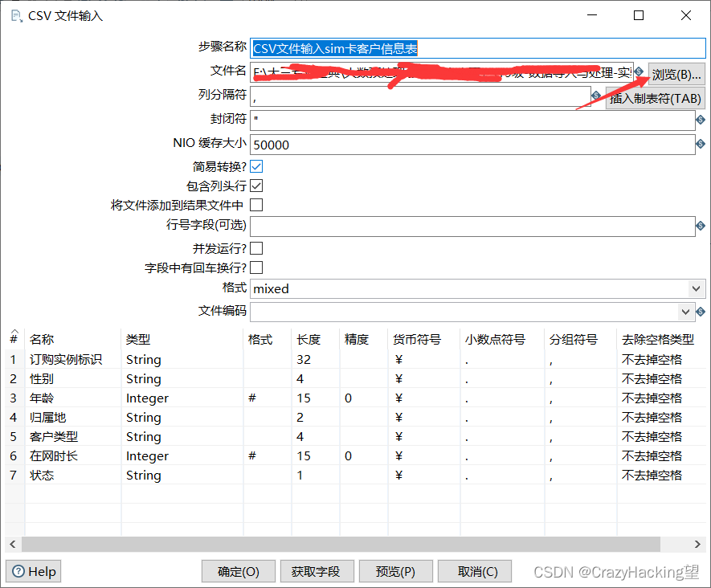Click the 类型 column header

click(182, 339)
